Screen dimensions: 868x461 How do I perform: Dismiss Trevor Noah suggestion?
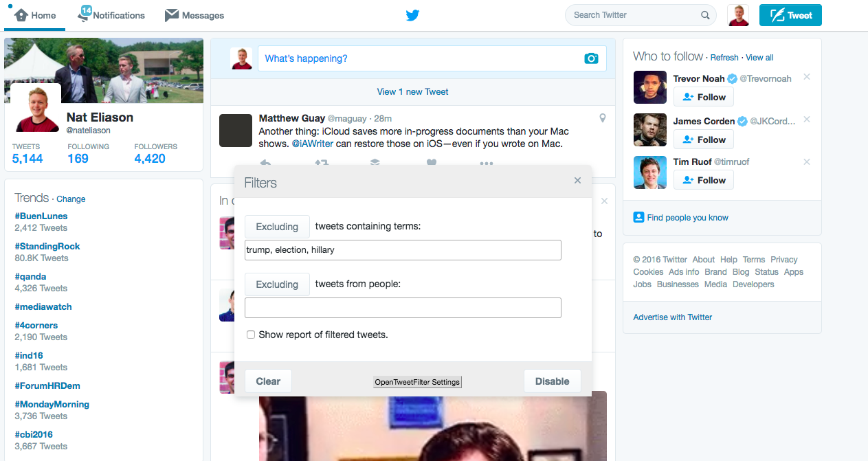pyautogui.click(x=807, y=77)
